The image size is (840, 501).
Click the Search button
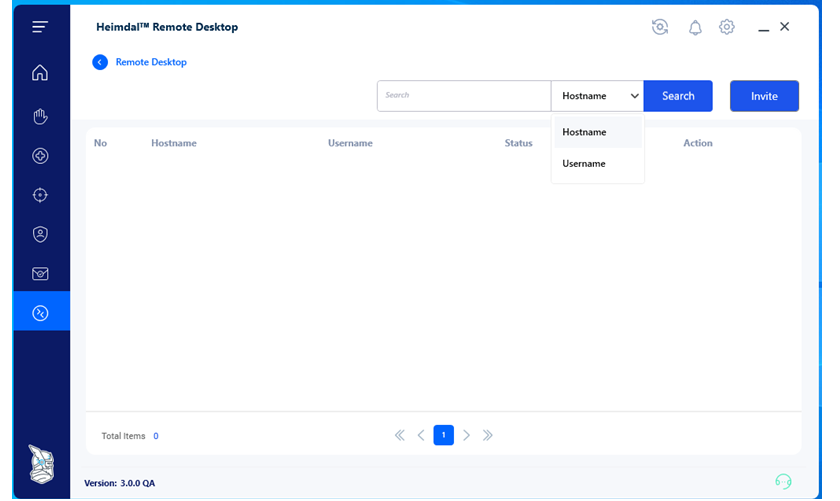[678, 96]
